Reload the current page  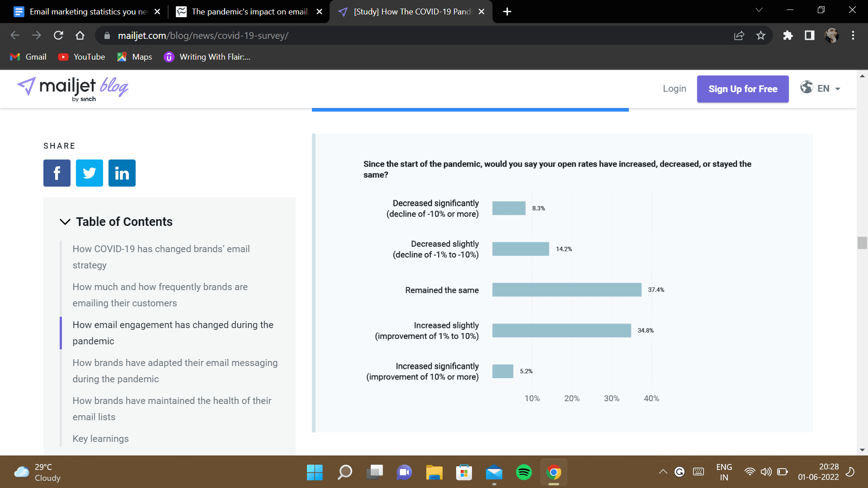(x=58, y=36)
